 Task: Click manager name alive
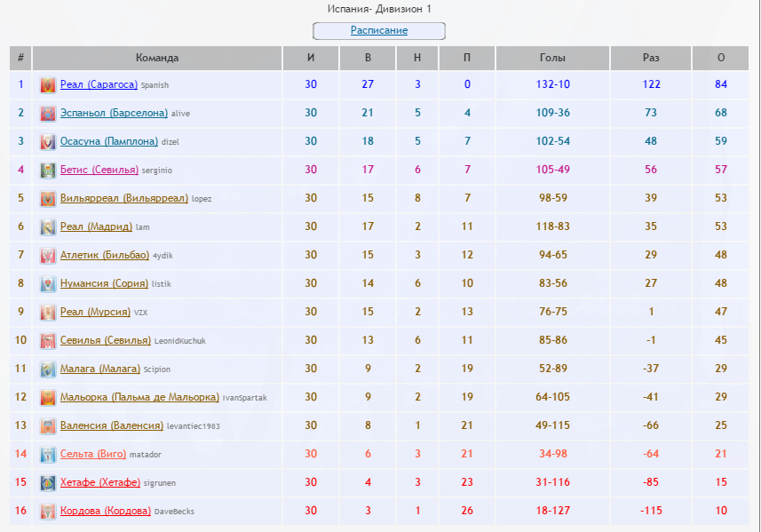point(180,114)
